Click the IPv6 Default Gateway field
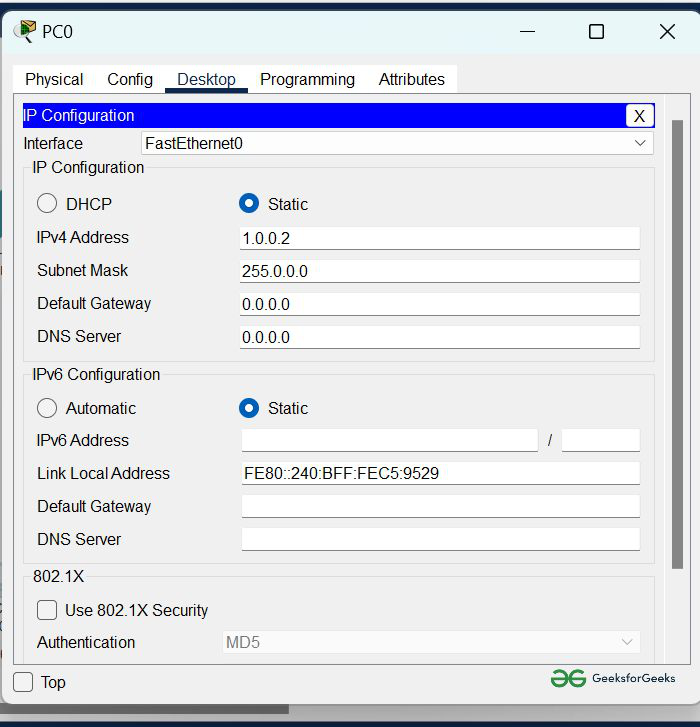700x727 pixels. (441, 506)
